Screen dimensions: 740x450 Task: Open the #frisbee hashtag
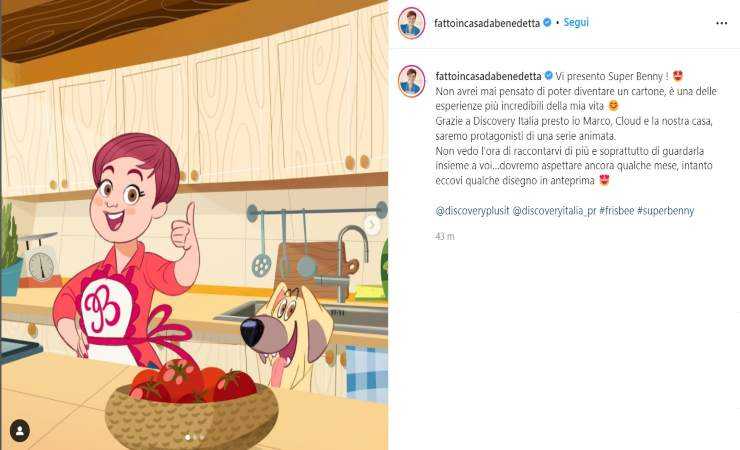[x=617, y=211]
